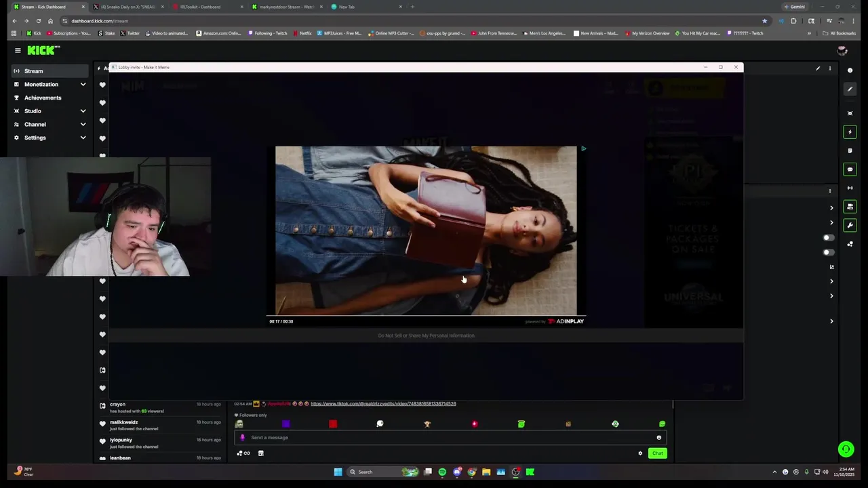The image size is (868, 488).
Task: Click the green chat bubble sidebar icon
Action: (850, 169)
